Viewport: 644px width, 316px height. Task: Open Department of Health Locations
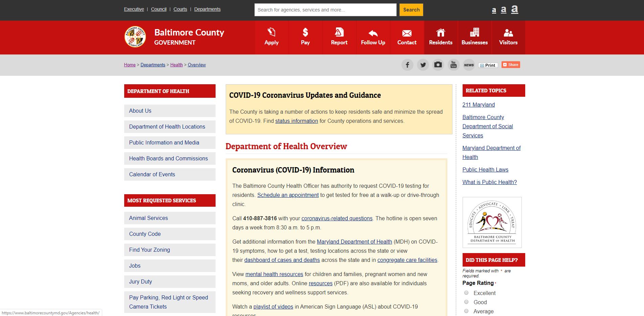[x=170, y=127]
